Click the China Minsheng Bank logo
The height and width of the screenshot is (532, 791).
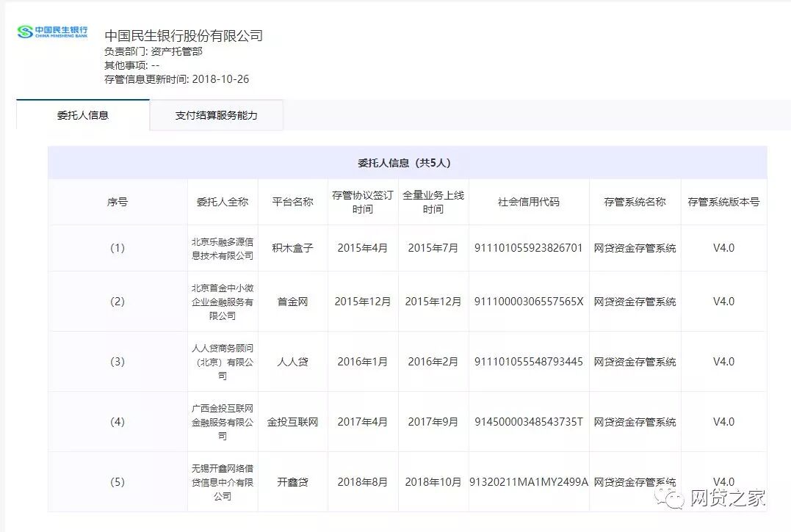(52, 32)
